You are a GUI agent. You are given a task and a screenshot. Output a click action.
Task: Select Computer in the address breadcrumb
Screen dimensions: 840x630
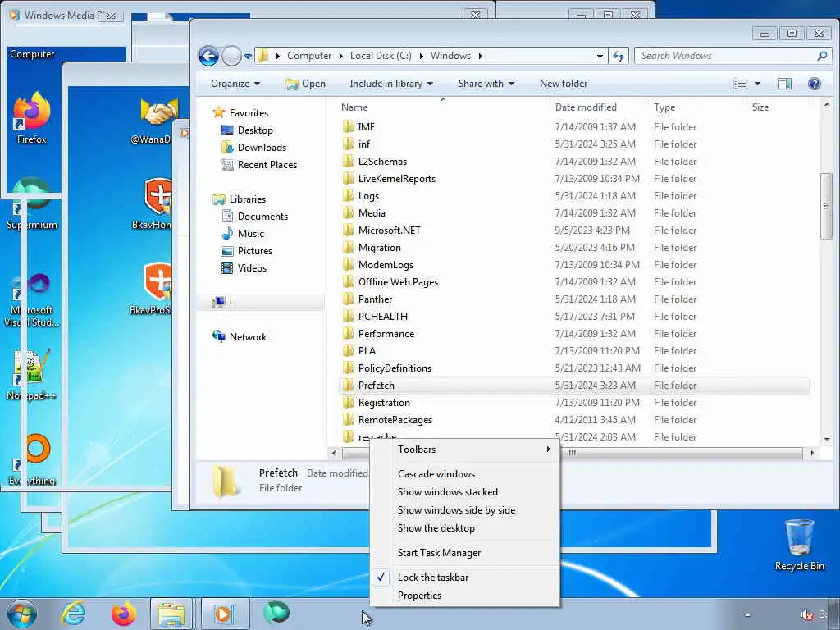pyautogui.click(x=309, y=56)
